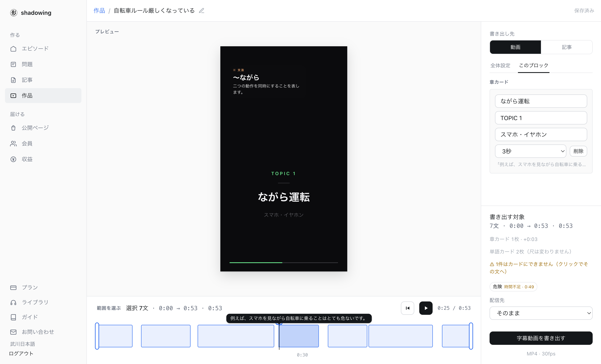Open 問題 via its list icon

click(x=13, y=64)
